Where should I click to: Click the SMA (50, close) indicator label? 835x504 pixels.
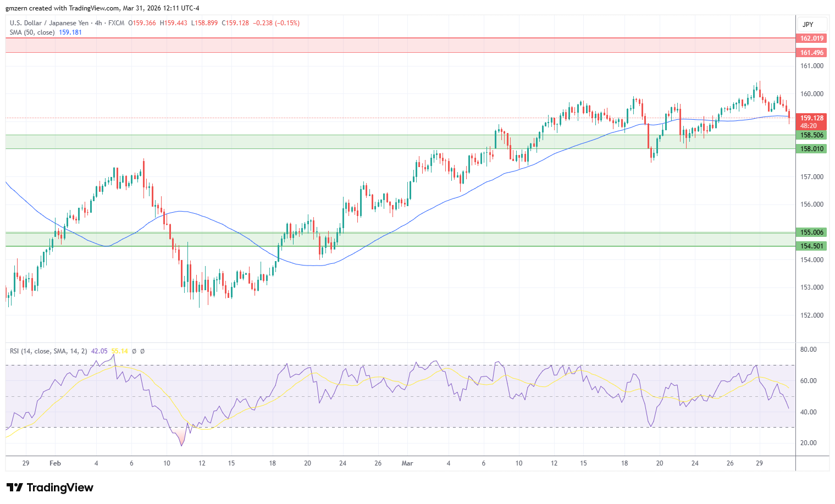(32, 32)
